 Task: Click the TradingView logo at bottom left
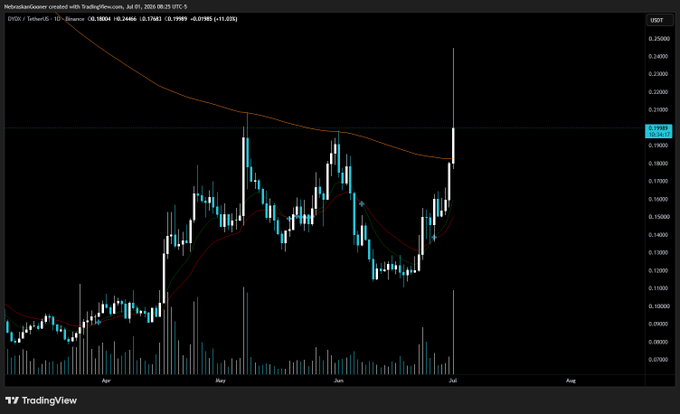coord(41,401)
